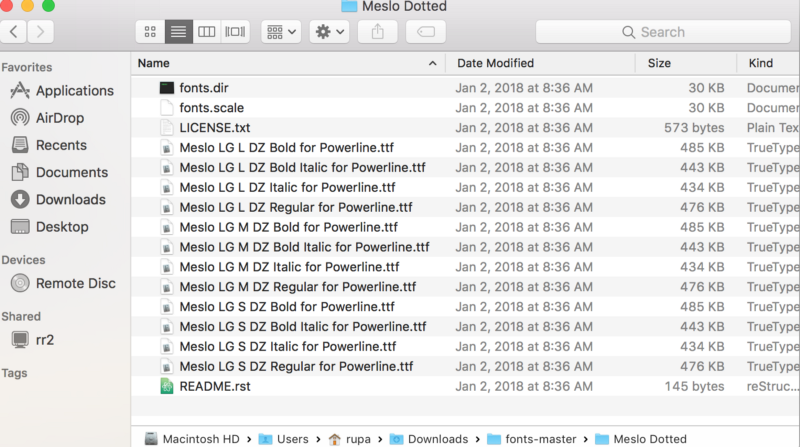
Task: Click the Tags sidebar heading
Action: pyautogui.click(x=14, y=373)
